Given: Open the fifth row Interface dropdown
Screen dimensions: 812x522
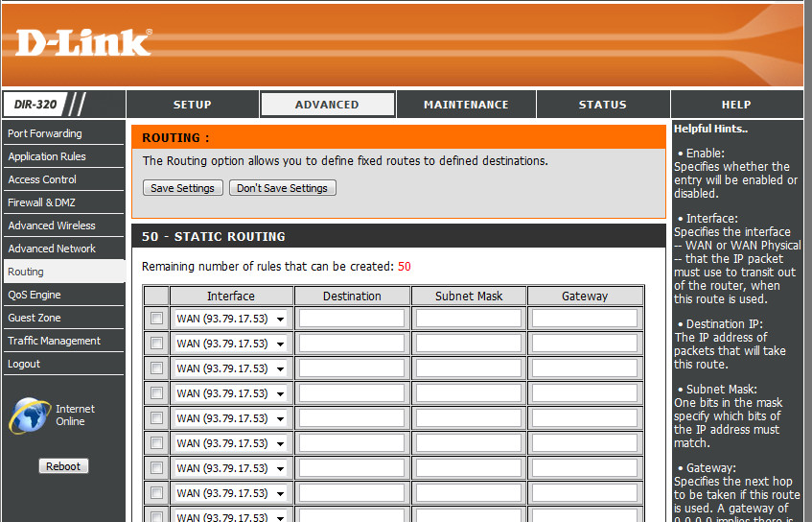Looking at the screenshot, I should coord(230,417).
